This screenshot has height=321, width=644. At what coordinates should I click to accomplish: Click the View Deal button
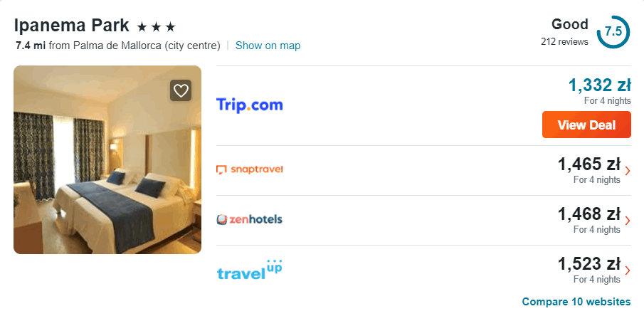click(x=586, y=125)
